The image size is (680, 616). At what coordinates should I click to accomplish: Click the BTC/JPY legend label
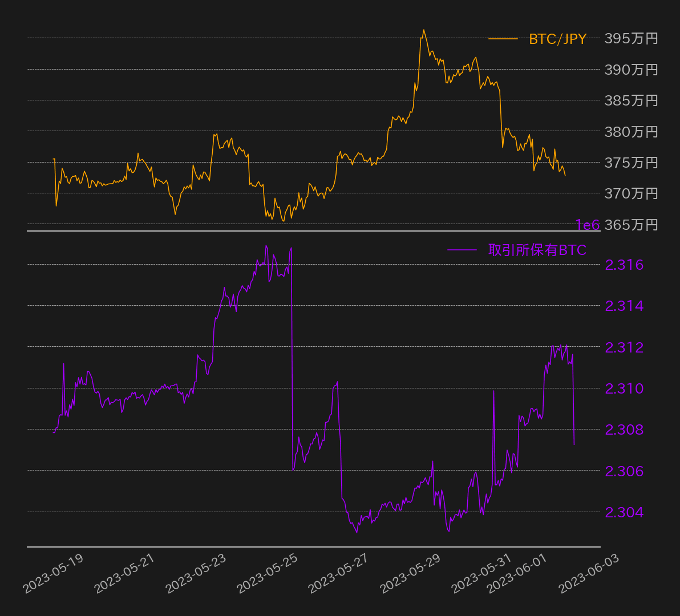click(x=557, y=39)
